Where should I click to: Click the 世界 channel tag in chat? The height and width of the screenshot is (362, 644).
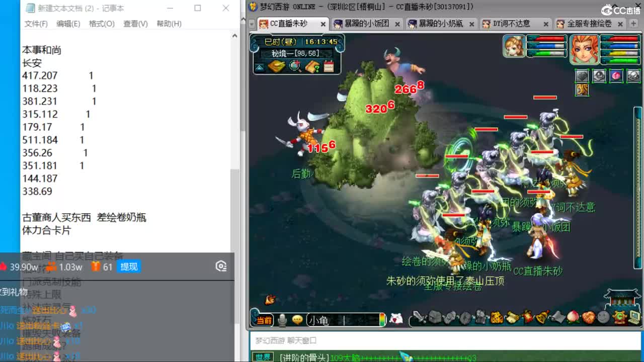pos(263,357)
